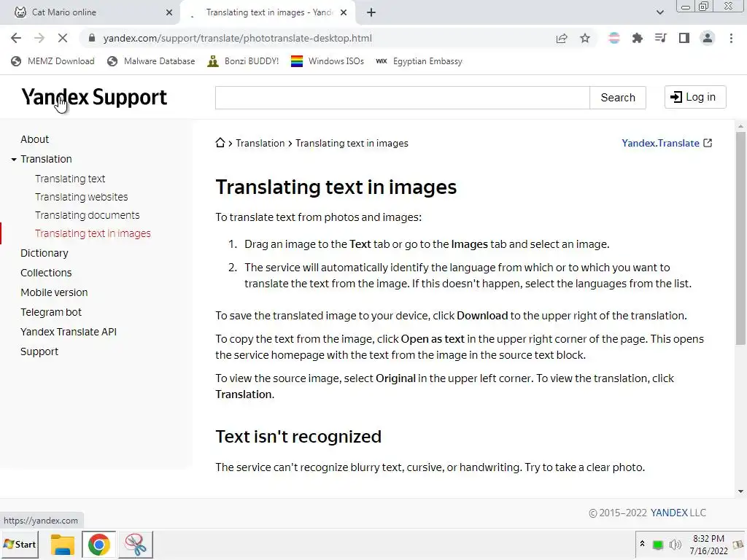Open Yandex Translate API in sidebar
This screenshot has height=560, width=747.
(69, 332)
